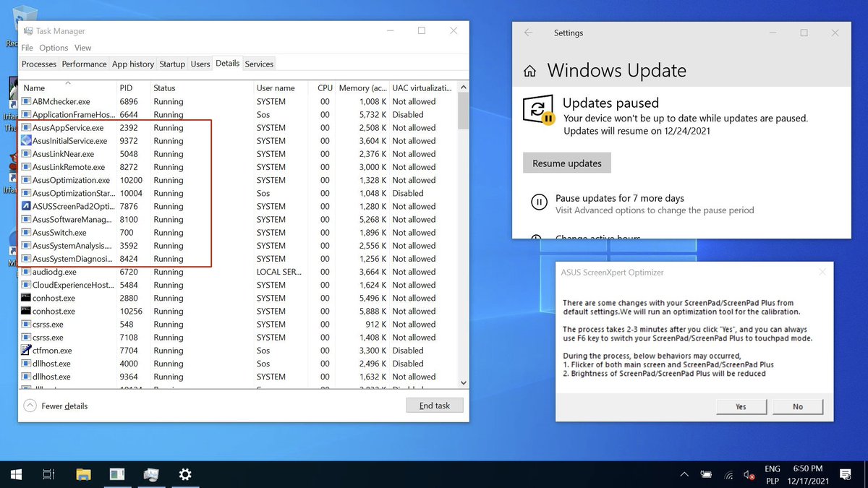Select the AsusOptimization.exe row
Viewport: 868px width, 488px height.
coord(238,180)
